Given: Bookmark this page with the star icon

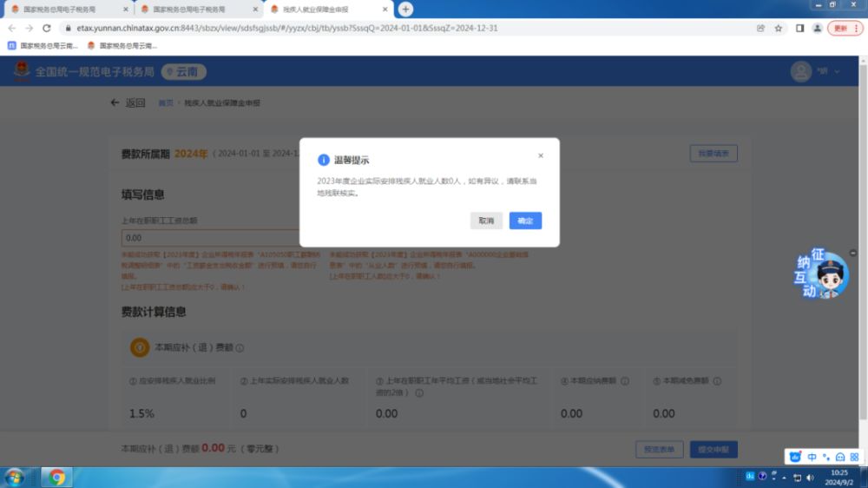Looking at the screenshot, I should (779, 28).
